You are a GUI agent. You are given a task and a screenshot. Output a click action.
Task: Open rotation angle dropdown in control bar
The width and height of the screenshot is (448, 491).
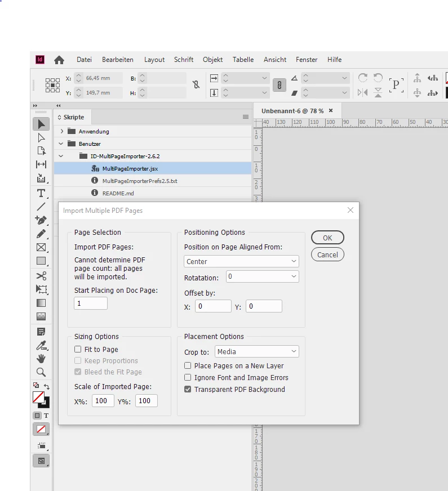[x=345, y=78]
